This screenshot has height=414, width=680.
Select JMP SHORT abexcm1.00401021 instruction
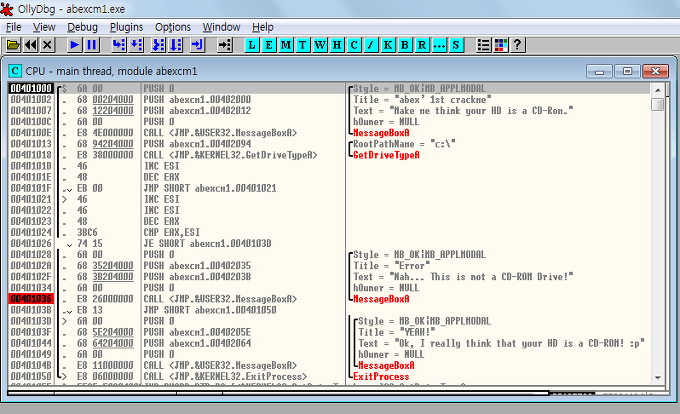[x=210, y=188]
